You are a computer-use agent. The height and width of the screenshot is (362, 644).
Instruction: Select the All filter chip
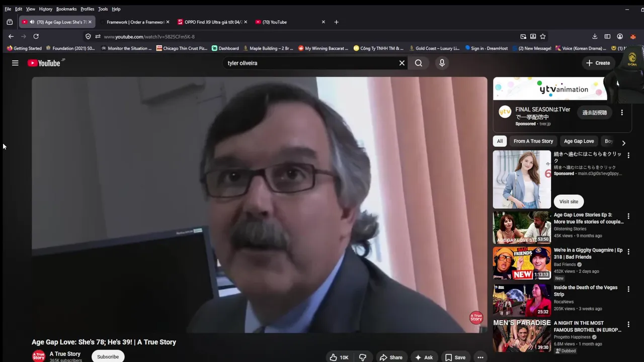pyautogui.click(x=500, y=141)
